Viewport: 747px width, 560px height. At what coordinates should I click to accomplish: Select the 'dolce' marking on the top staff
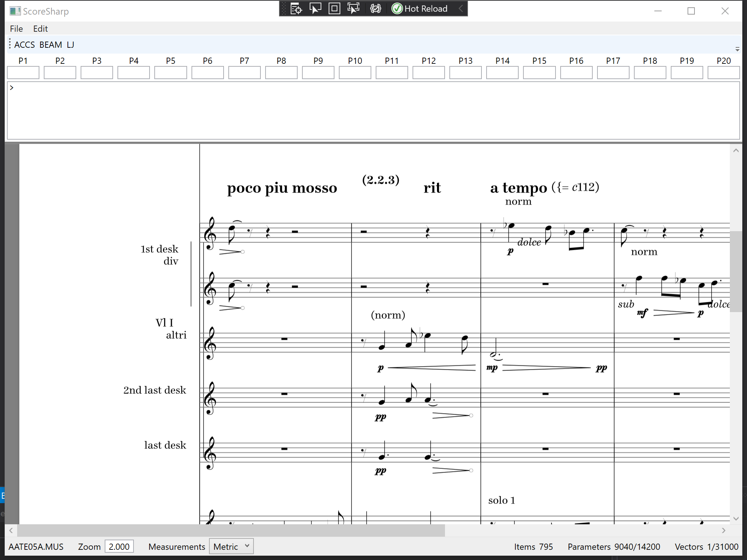click(529, 242)
